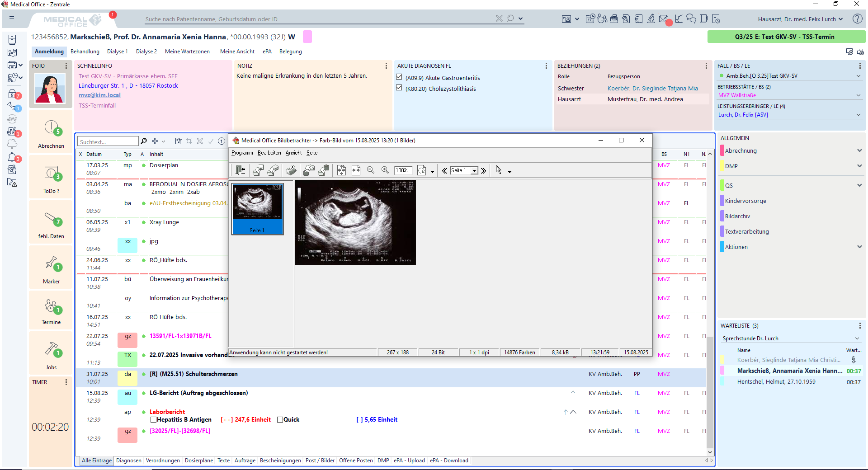Select the chat bubbles messaging icon
Image resolution: width=868 pixels, height=470 pixels.
(x=691, y=19)
